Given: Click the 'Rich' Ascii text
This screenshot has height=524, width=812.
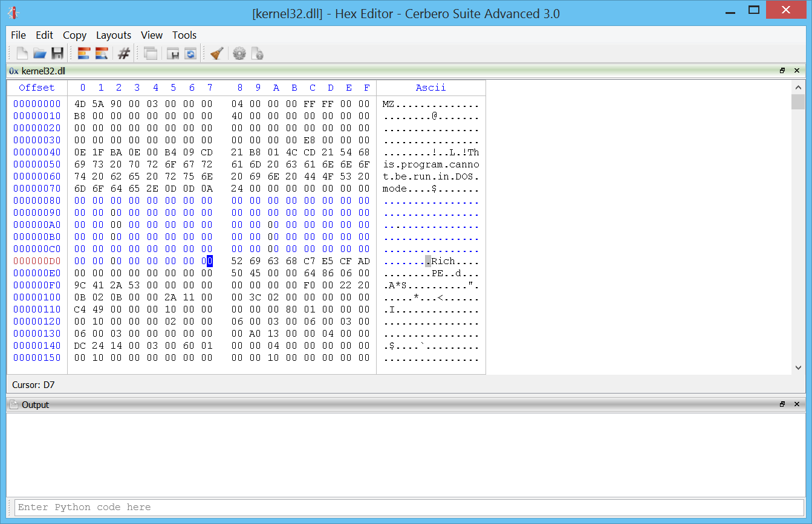Looking at the screenshot, I should (443, 261).
